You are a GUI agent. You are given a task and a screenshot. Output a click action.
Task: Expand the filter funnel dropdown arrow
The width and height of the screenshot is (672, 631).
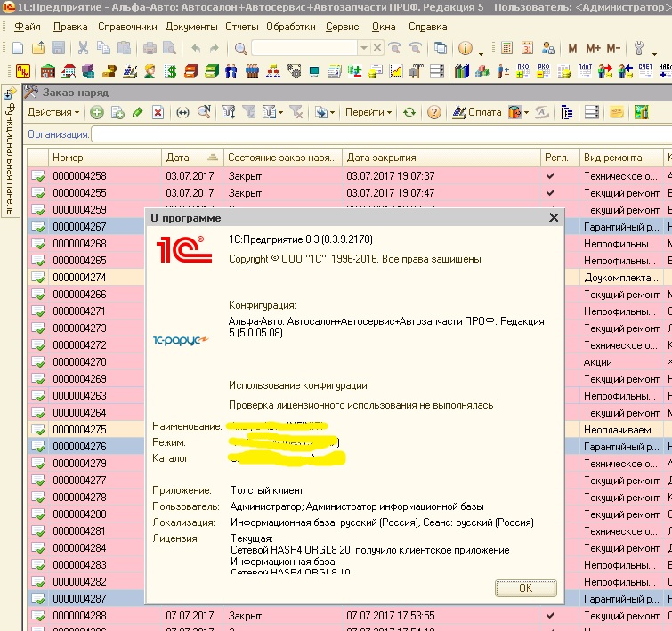click(280, 113)
